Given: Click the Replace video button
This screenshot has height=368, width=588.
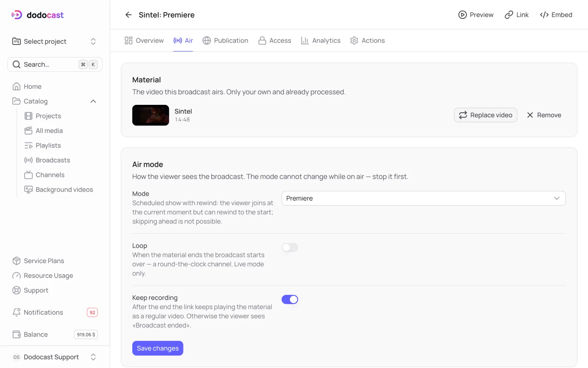Looking at the screenshot, I should tap(485, 115).
